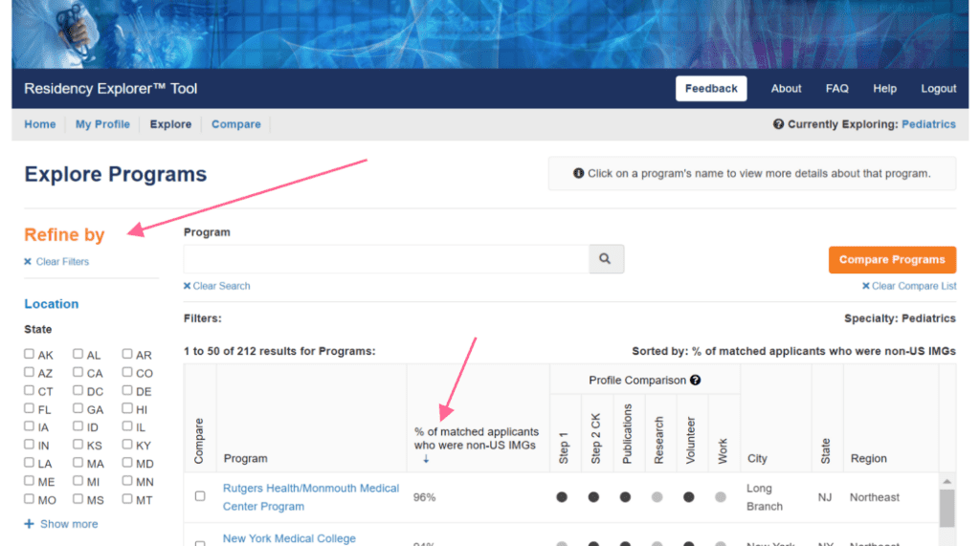Check the CA state checkbox
Viewport: 980px width, 546px height.
click(78, 373)
